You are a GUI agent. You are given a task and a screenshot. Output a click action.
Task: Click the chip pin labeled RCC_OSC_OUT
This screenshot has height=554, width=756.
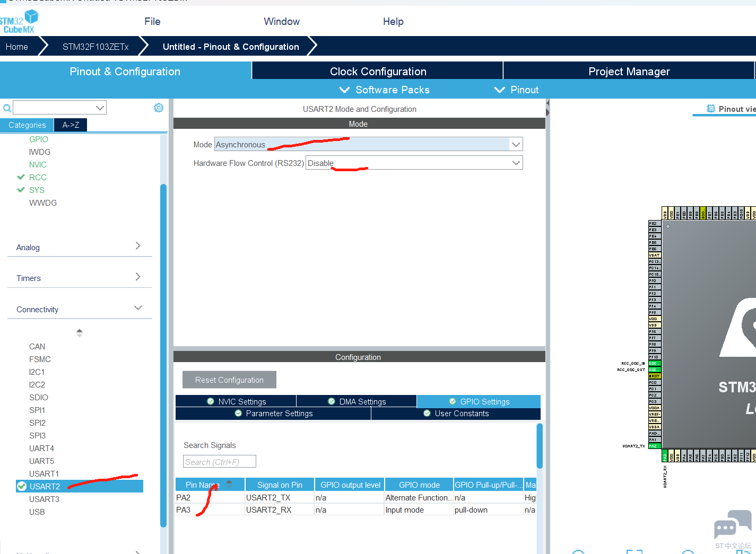pyautogui.click(x=655, y=370)
